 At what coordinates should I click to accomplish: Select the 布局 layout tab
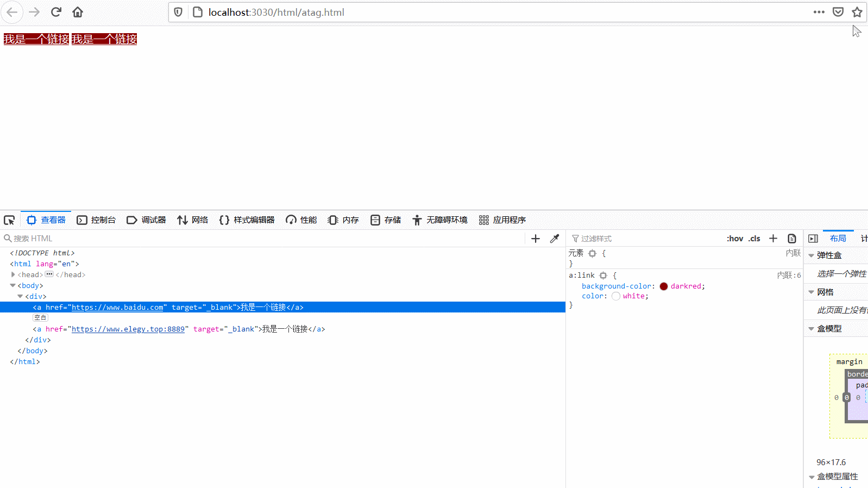tap(838, 239)
